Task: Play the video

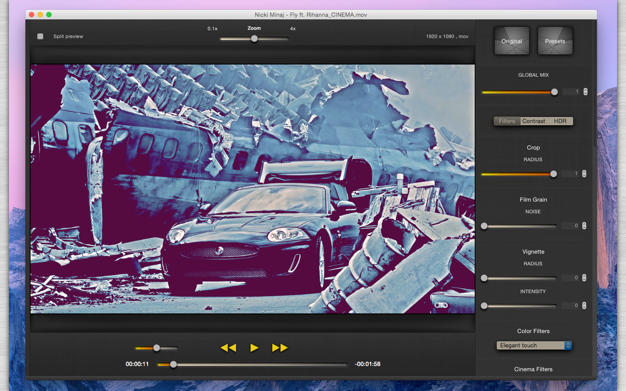Action: [254, 348]
